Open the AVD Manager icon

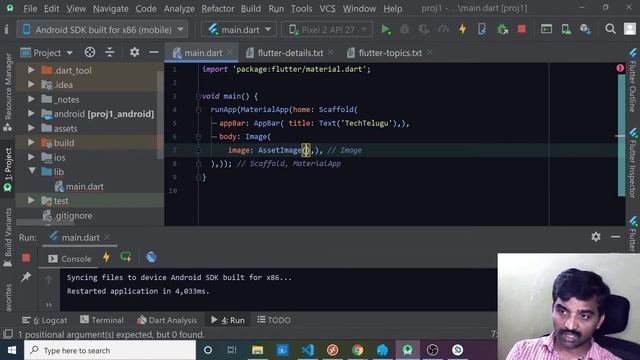566,29
